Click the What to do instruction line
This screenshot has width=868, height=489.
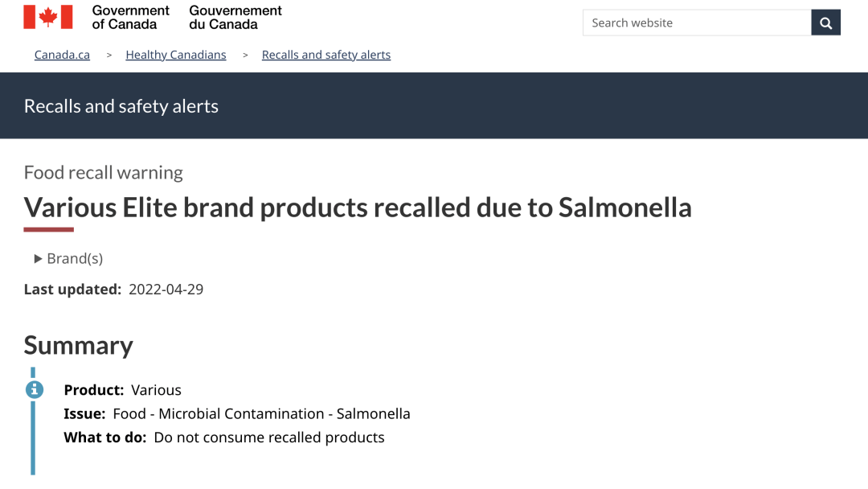[x=224, y=438]
